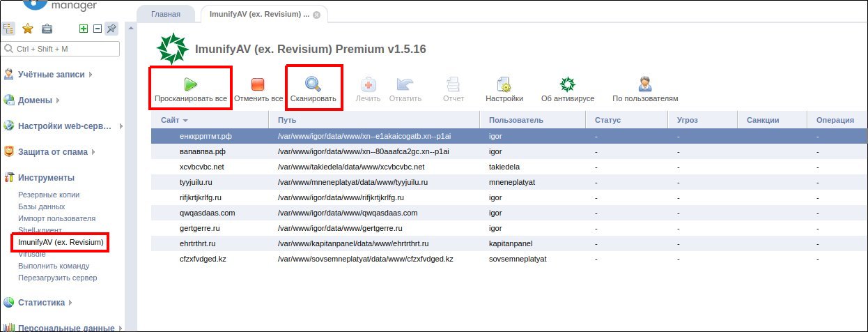Open ImunifyAV (ex. Revisium) sidebar link
The height and width of the screenshot is (332, 868).
(61, 242)
